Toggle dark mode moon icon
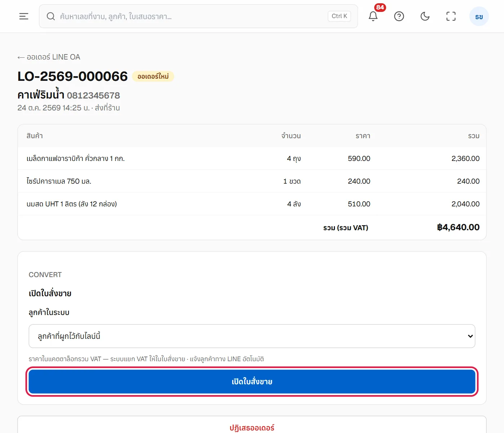Viewport: 504px width, 433px height. (425, 16)
